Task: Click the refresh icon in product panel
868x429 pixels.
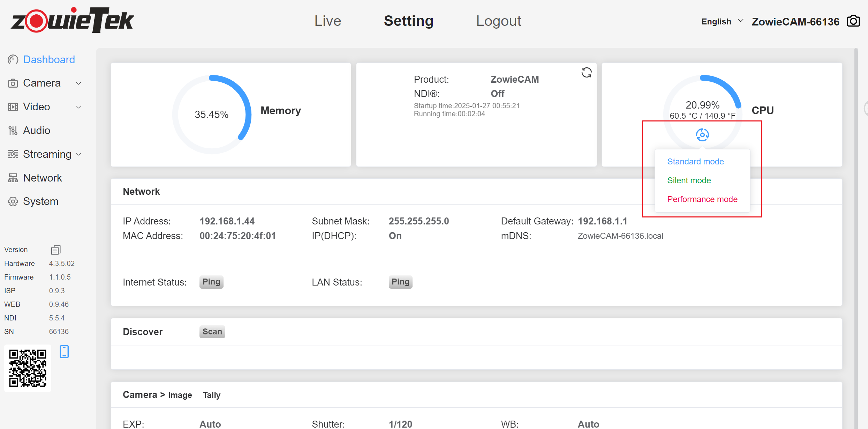Action: [x=587, y=73]
